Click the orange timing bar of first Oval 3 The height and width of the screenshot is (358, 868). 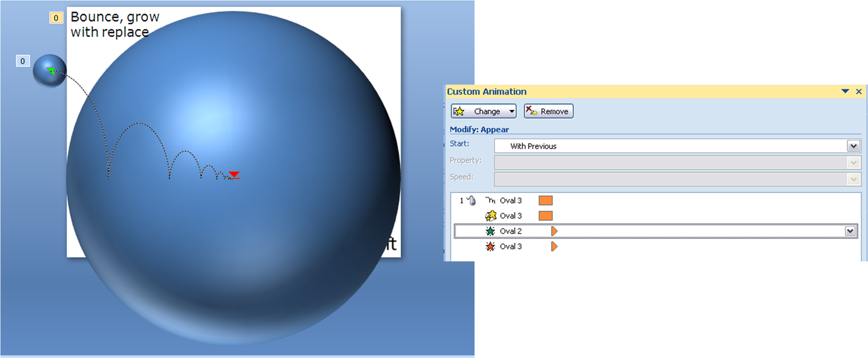click(545, 200)
